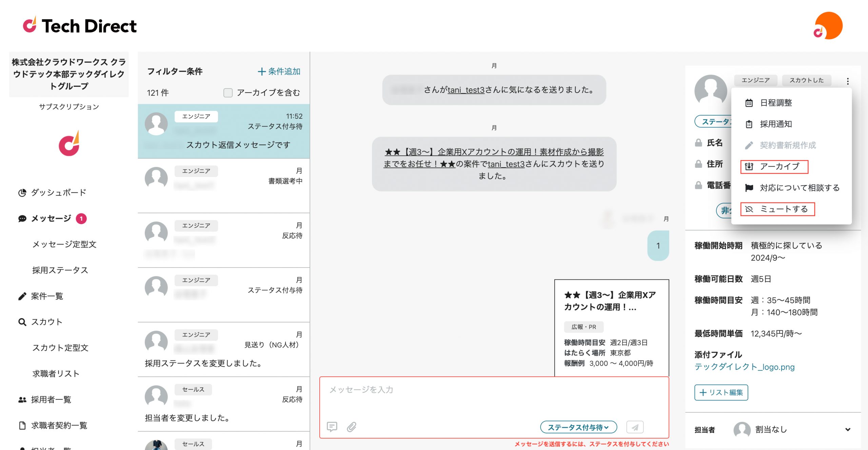Open the 書類選考中 conversation in list
The height and width of the screenshot is (450, 868).
tap(224, 185)
